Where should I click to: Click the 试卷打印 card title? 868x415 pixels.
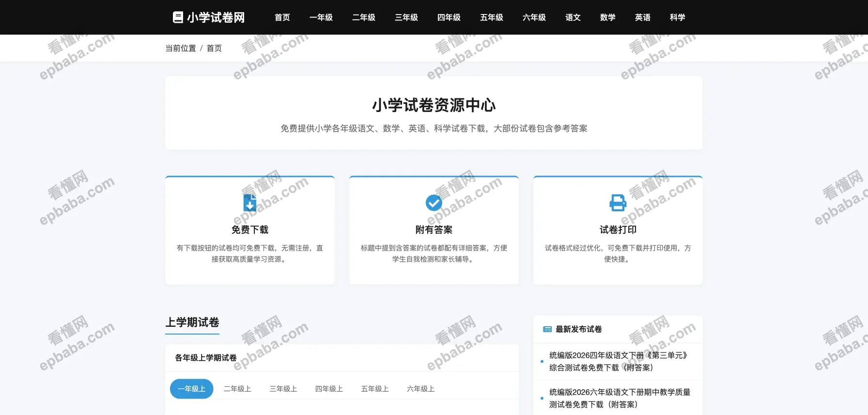click(x=618, y=230)
